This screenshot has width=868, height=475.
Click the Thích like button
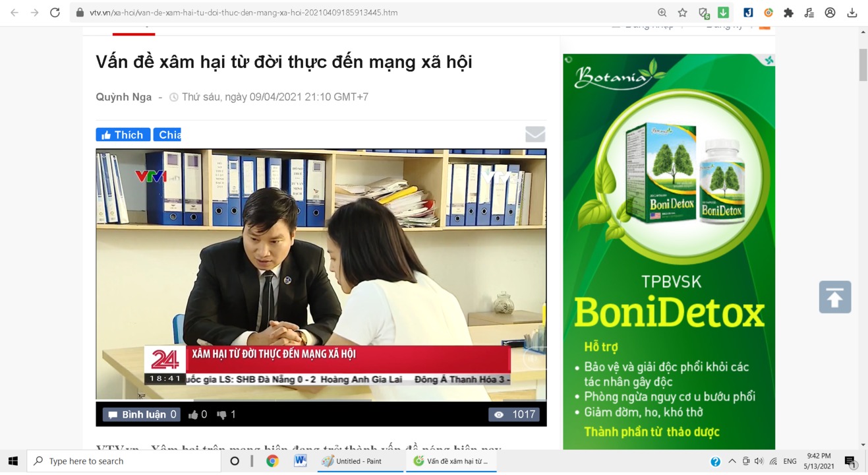click(x=123, y=135)
